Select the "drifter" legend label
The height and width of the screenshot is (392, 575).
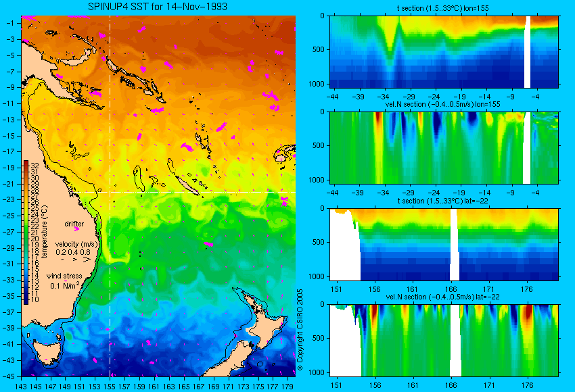pos(74,224)
